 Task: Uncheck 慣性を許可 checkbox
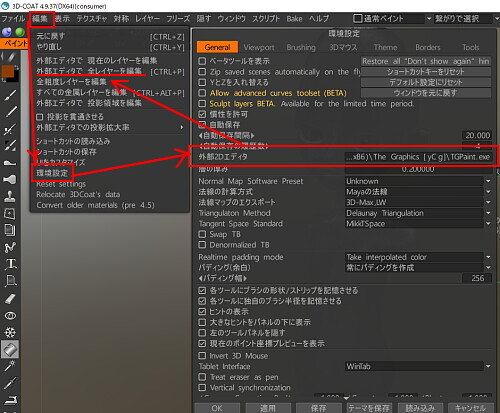click(x=202, y=114)
